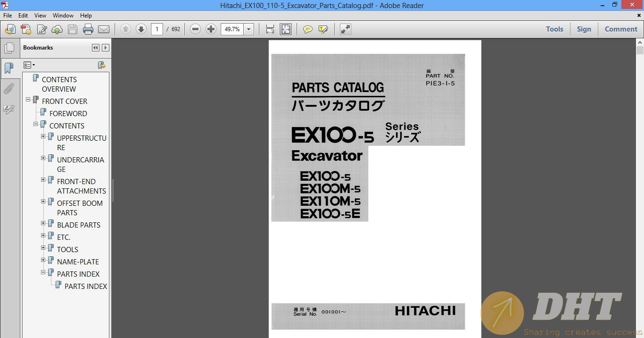Open the Bookmarks panel icon
Image resolution: width=644 pixels, height=338 pixels.
tap(9, 68)
